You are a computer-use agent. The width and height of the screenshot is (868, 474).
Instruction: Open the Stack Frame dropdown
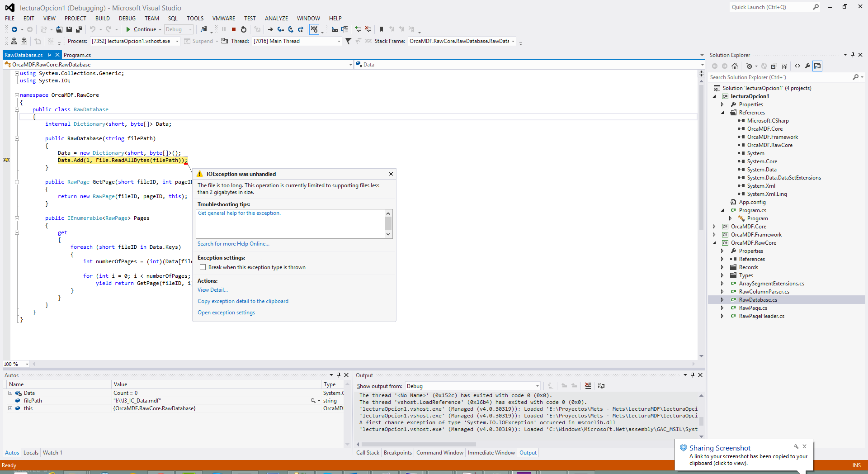click(x=513, y=41)
